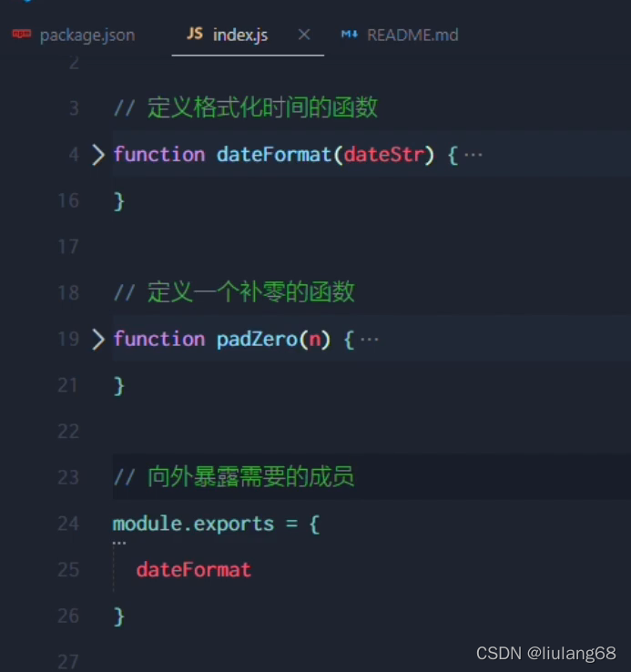Click line number 25
The height and width of the screenshot is (672, 631).
click(x=68, y=570)
